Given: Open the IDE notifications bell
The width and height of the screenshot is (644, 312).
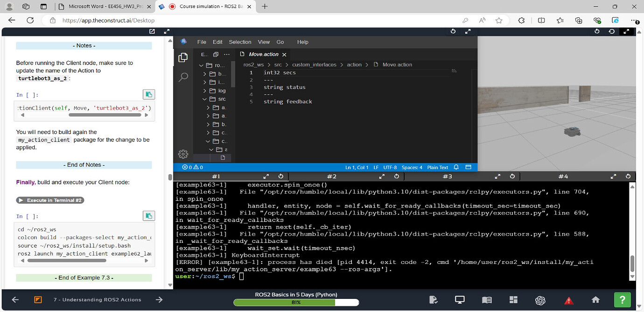Looking at the screenshot, I should (x=456, y=167).
